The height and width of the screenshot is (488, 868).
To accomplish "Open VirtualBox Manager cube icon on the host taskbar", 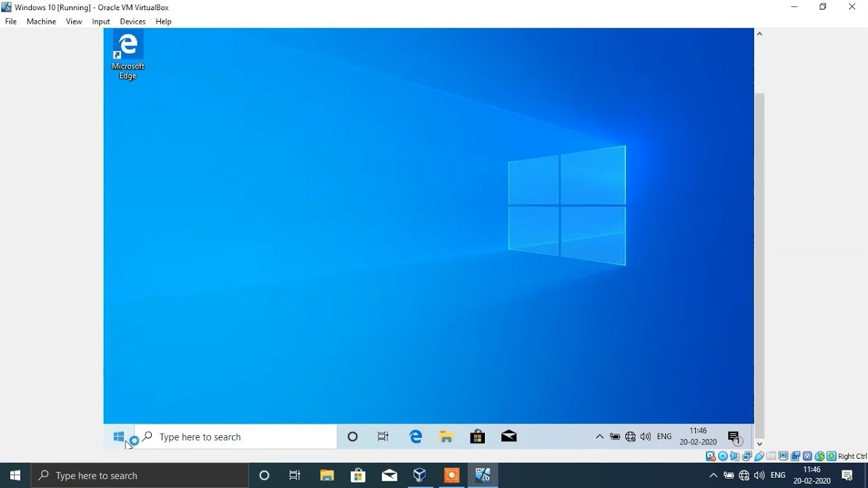I will pyautogui.click(x=420, y=476).
